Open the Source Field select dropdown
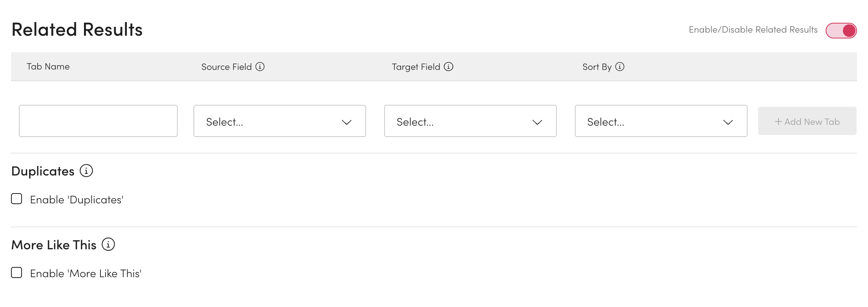This screenshot has height=307, width=868. 272,121
